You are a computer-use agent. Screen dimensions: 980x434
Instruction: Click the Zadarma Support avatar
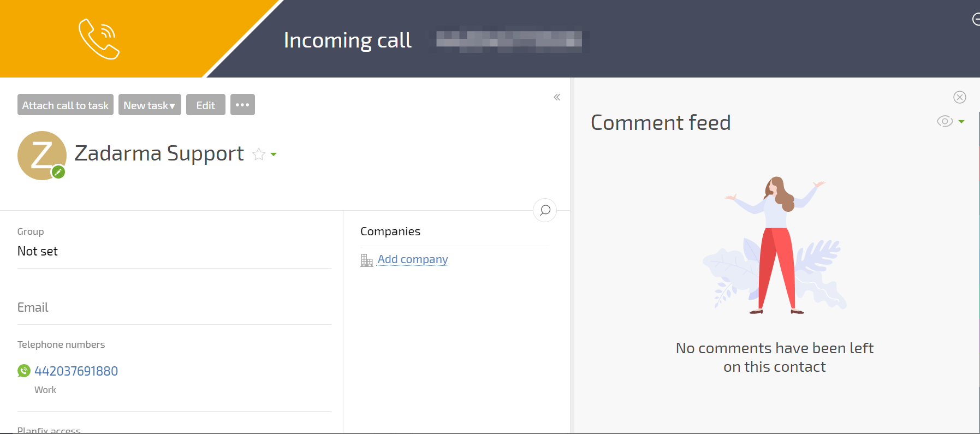[41, 155]
